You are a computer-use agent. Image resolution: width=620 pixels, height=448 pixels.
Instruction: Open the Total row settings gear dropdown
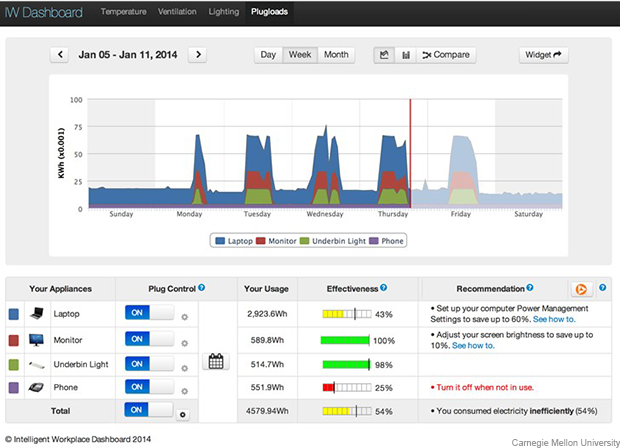pos(182,411)
